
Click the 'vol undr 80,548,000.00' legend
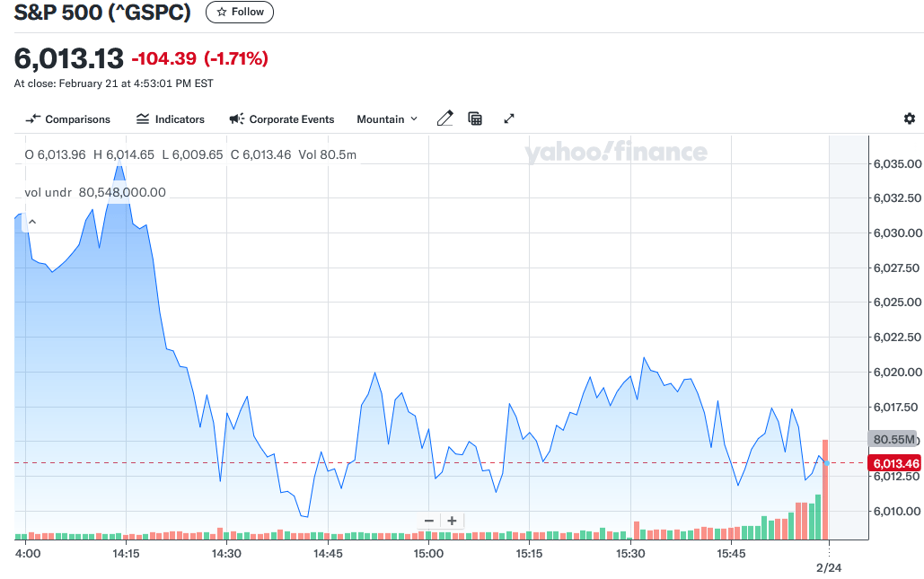click(95, 193)
